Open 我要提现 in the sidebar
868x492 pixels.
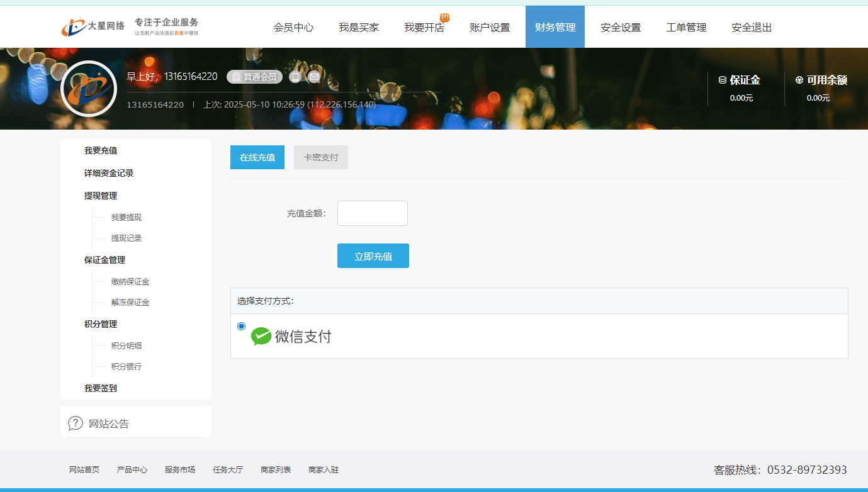[x=126, y=217]
